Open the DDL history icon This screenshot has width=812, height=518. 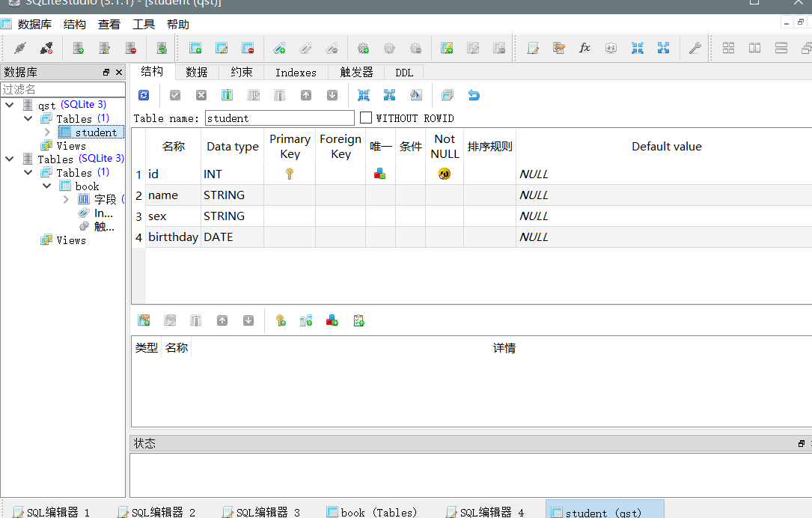(x=559, y=48)
